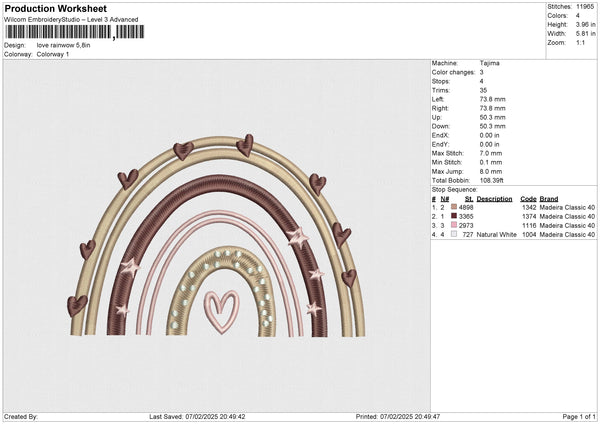Select the Natural White stop sequence row

pyautogui.click(x=510, y=234)
